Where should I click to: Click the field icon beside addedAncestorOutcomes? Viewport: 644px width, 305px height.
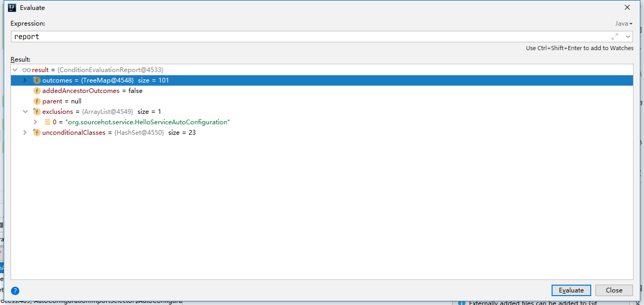coord(37,91)
